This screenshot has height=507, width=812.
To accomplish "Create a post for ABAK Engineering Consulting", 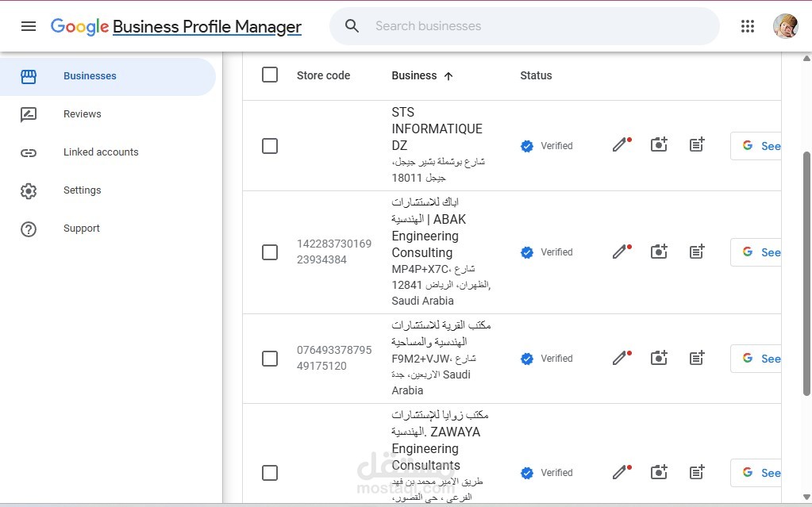I will point(696,252).
